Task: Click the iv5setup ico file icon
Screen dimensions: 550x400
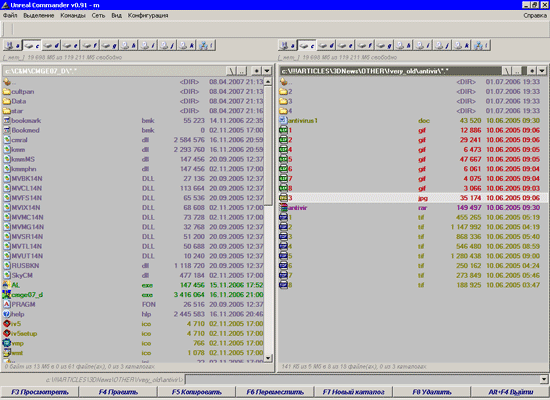Action: [7, 333]
